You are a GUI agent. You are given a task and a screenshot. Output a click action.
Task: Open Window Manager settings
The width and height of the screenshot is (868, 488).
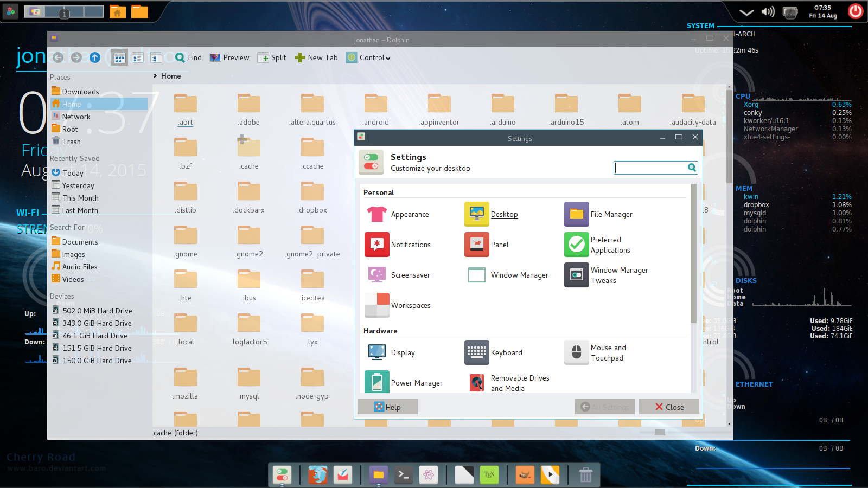(x=508, y=275)
